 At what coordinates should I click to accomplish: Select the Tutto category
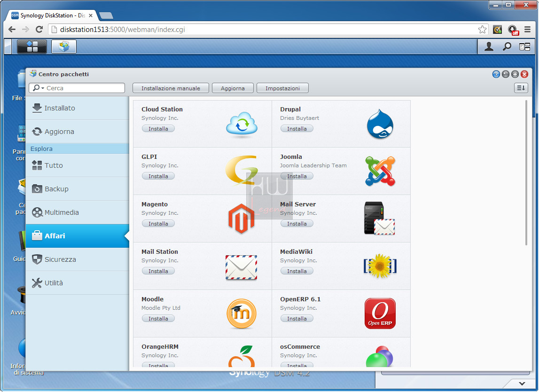tap(78, 165)
